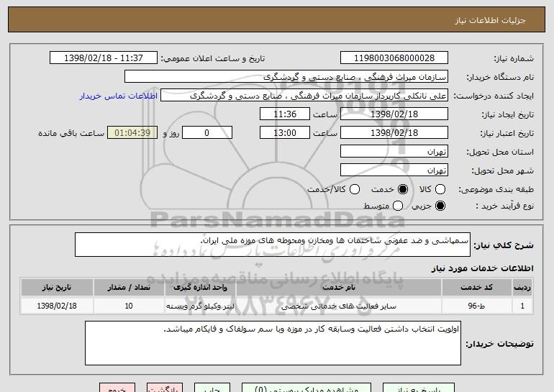Click the واحد اندازه گیری column header
This screenshot has height=392, width=554.
[x=200, y=287]
